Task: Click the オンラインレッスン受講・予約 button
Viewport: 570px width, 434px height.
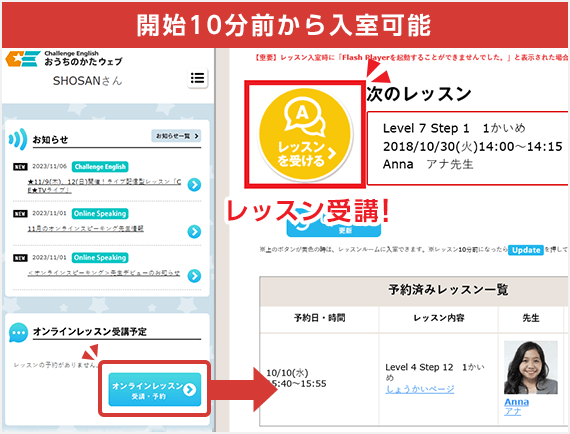Action: coord(154,389)
